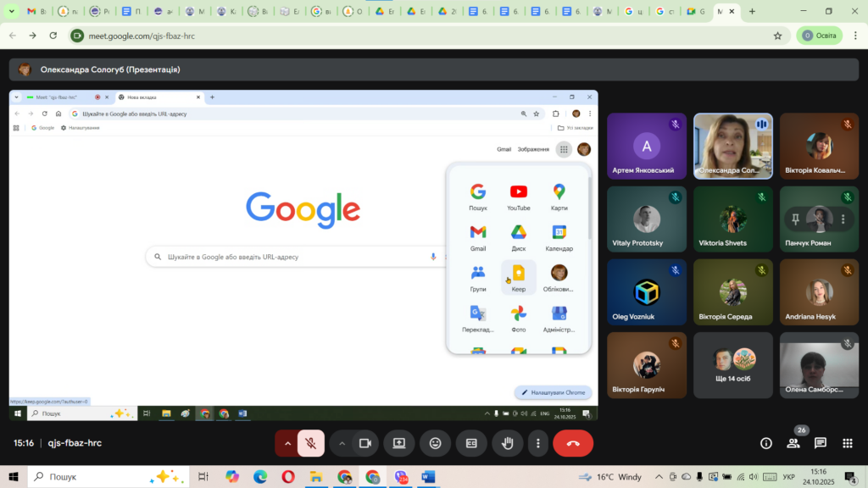Expand audio settings arrow beside microphone
Screen dimensions: 868x488
287,443
